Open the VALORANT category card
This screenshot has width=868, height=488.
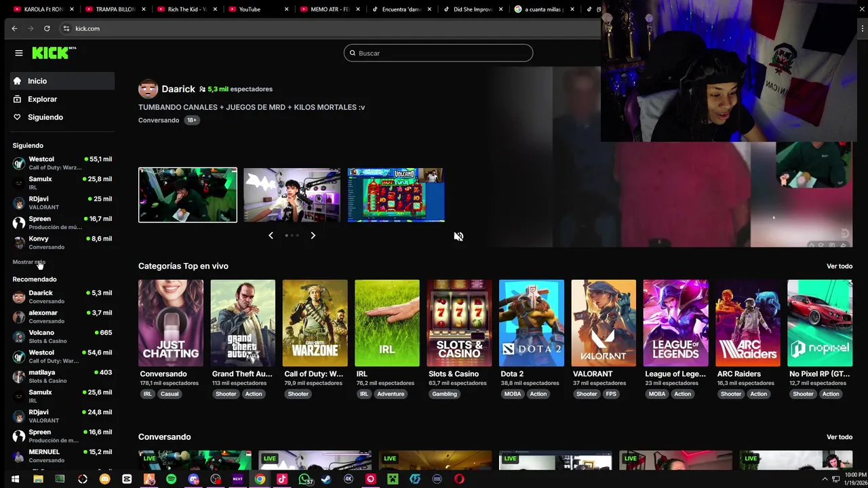pos(604,323)
